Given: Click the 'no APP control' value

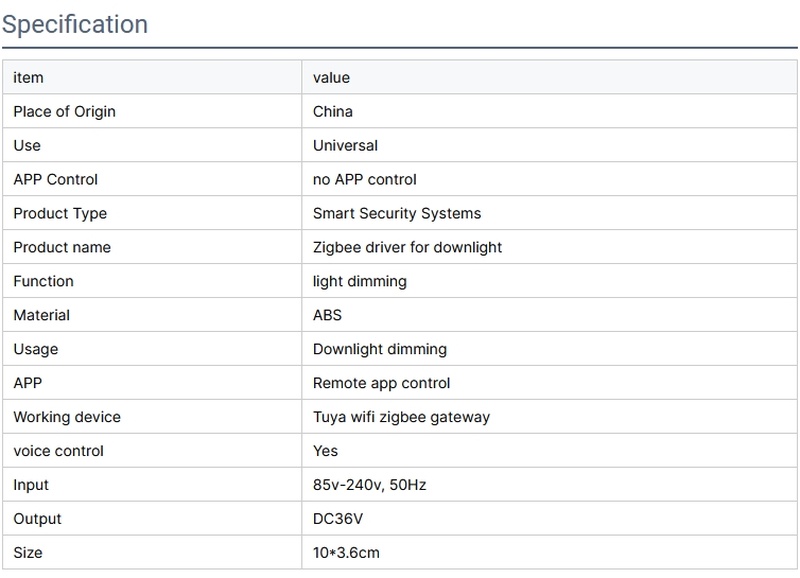Looking at the screenshot, I should pyautogui.click(x=365, y=180).
